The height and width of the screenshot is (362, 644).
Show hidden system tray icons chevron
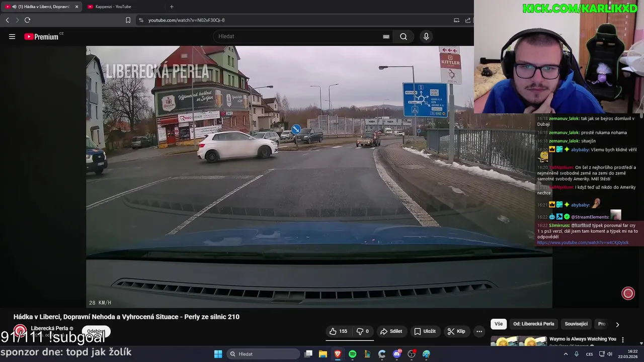565,354
